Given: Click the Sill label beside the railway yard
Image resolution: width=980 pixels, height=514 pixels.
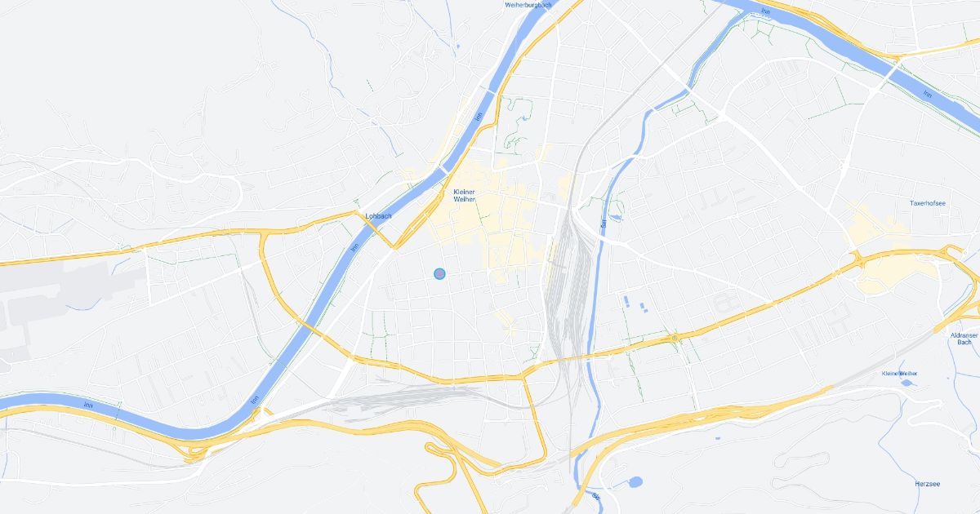Looking at the screenshot, I should 604,222.
